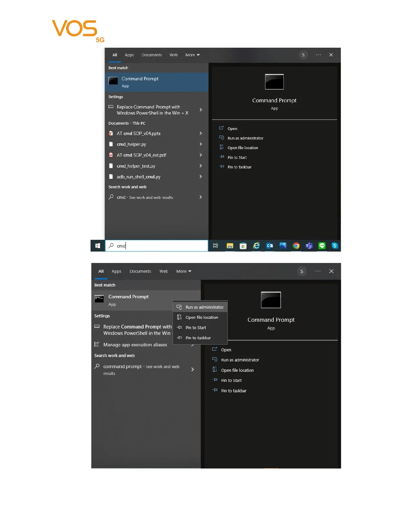Click Open file location in upper details pane

(243, 148)
